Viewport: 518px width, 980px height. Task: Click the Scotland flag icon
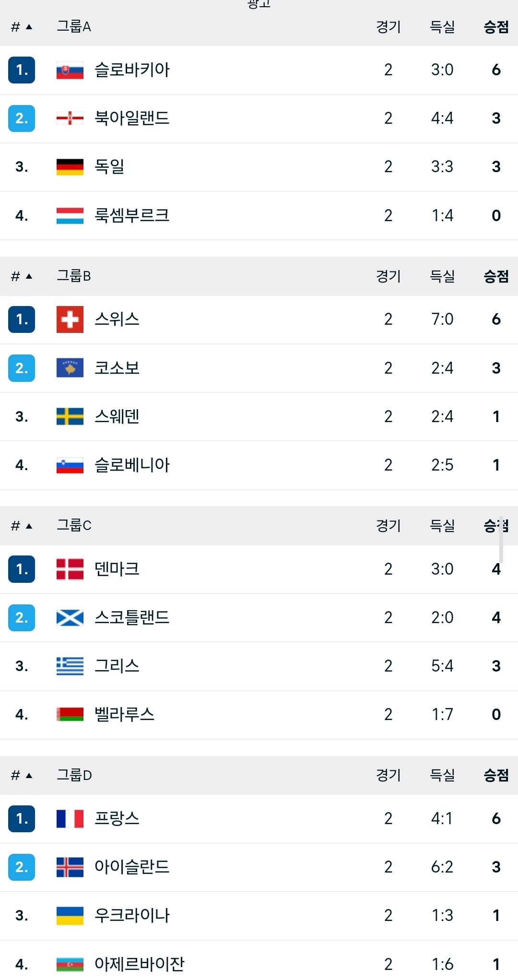click(70, 618)
